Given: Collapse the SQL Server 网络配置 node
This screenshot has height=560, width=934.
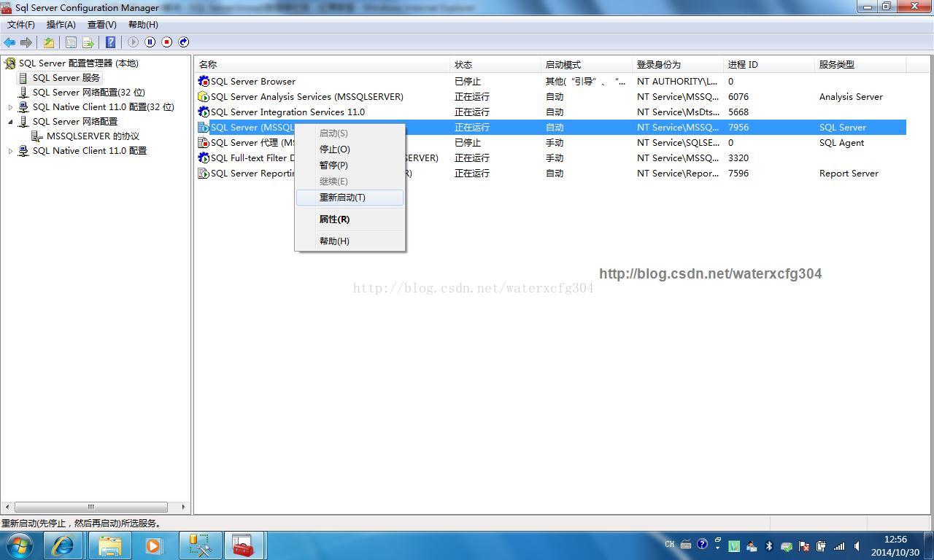Looking at the screenshot, I should [x=10, y=122].
